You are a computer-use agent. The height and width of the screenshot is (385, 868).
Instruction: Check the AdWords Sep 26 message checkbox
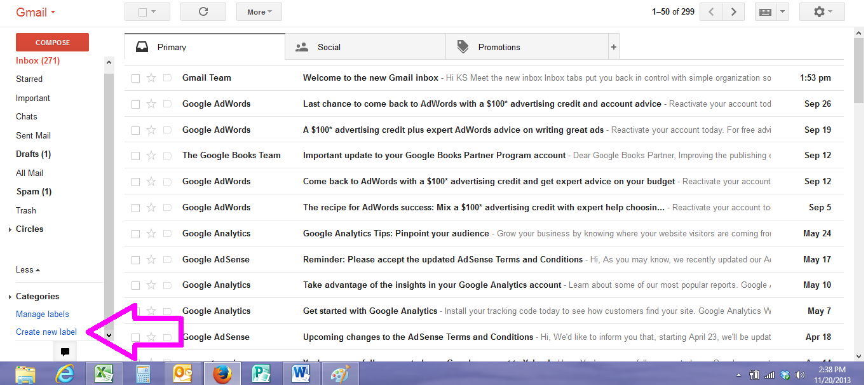[x=135, y=104]
